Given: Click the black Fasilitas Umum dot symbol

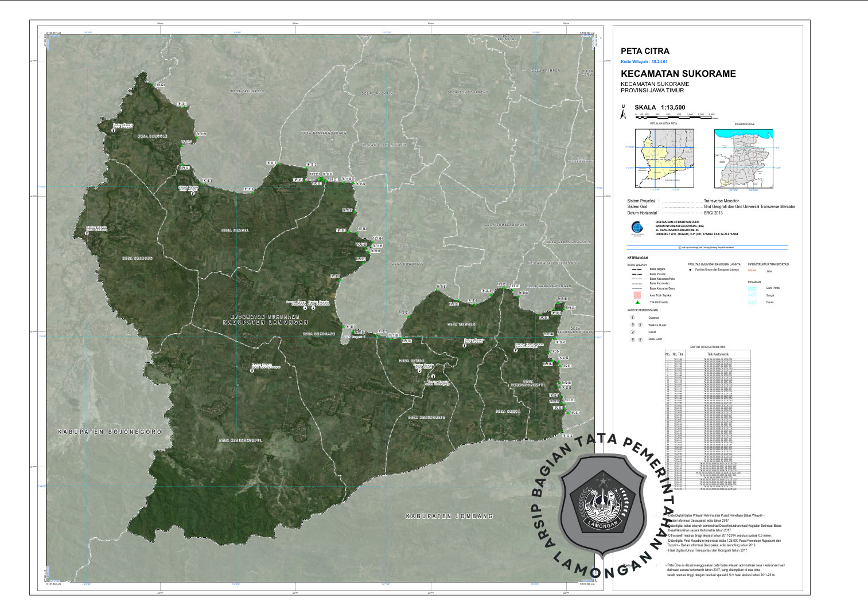Looking at the screenshot, I should point(690,269).
